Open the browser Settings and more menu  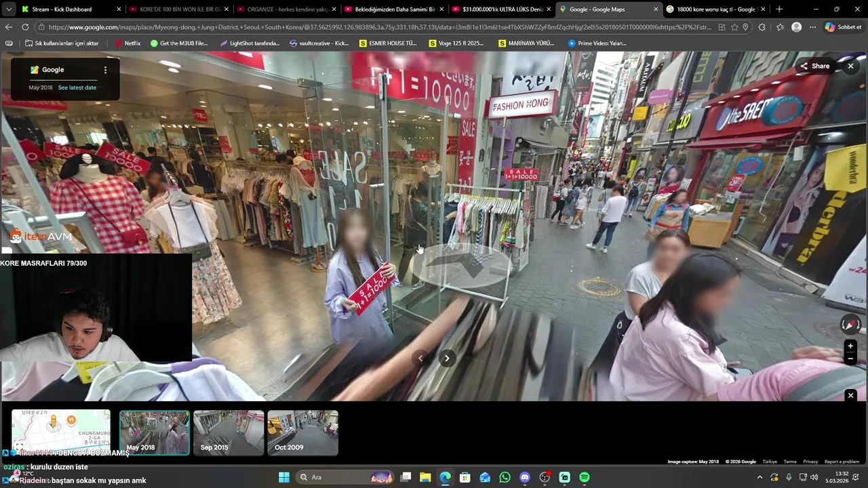[812, 27]
